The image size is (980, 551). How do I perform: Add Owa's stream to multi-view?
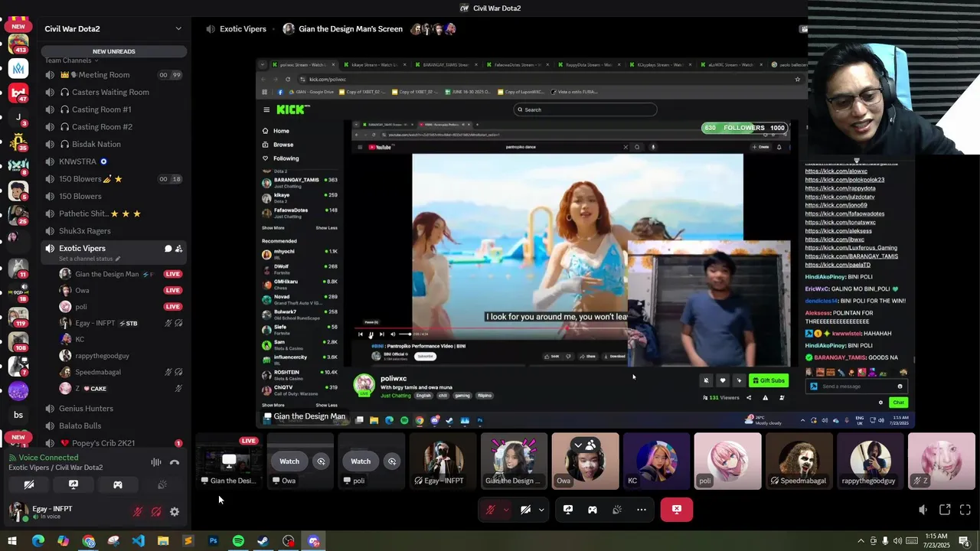point(321,461)
